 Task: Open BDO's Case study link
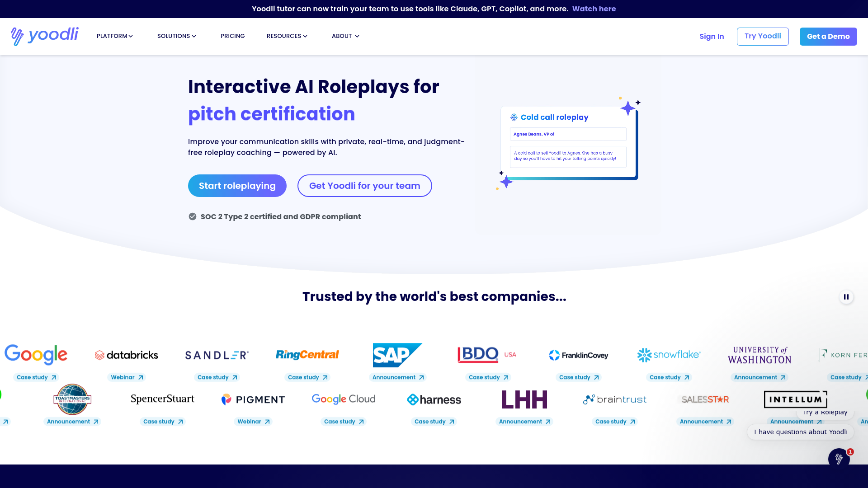[x=488, y=377]
